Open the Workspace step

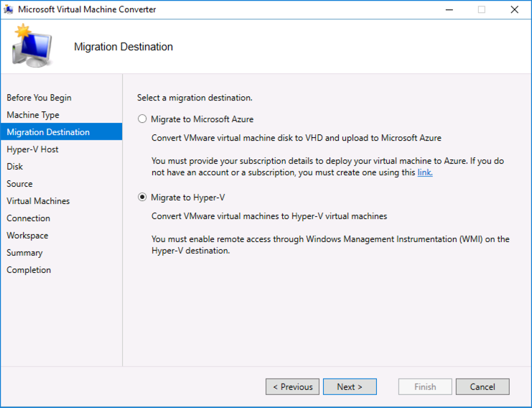(x=27, y=236)
